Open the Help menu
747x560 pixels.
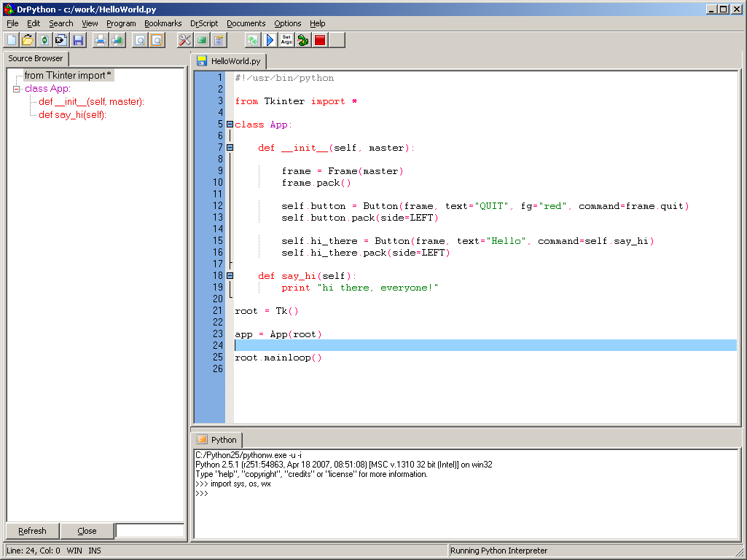coord(317,23)
